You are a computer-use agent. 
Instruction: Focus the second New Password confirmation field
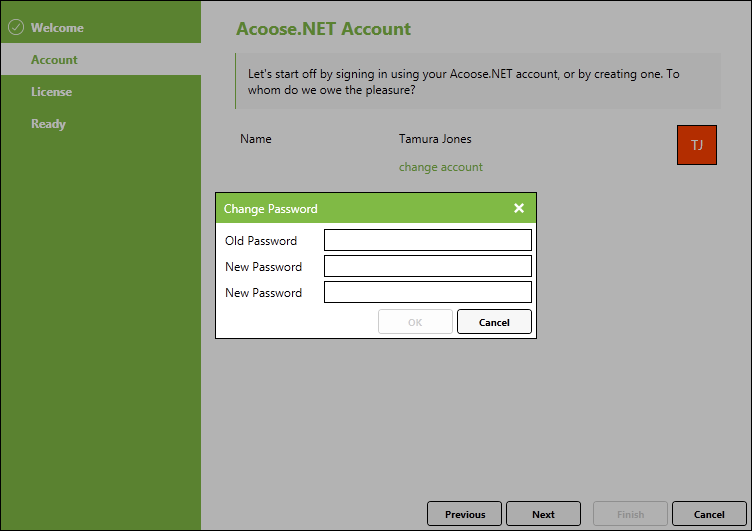(428, 292)
